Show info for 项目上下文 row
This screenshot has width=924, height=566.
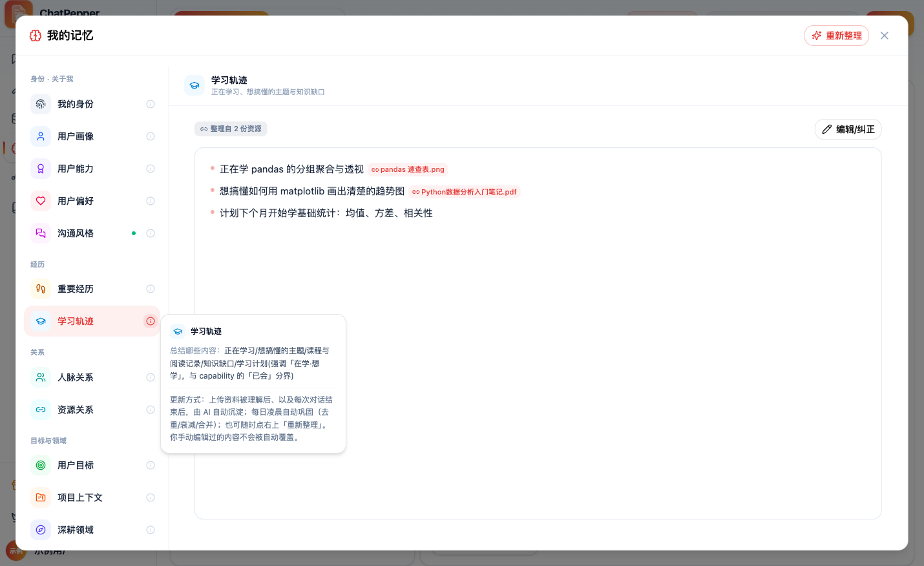pyautogui.click(x=151, y=498)
